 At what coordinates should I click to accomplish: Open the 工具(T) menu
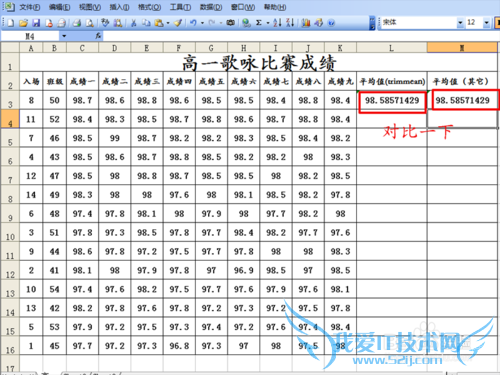[180, 7]
